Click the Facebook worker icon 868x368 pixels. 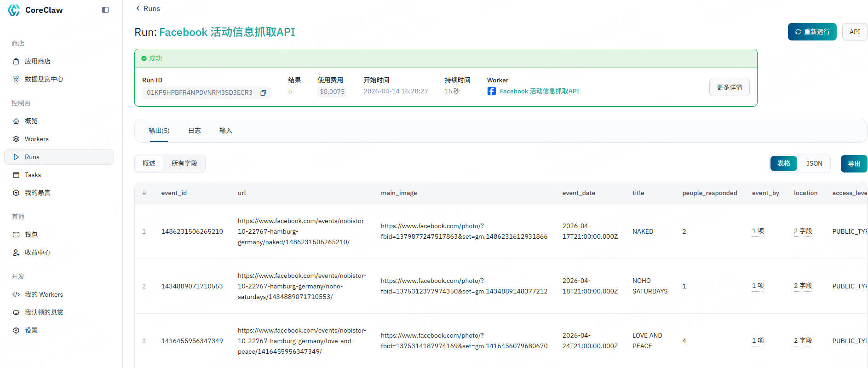point(491,91)
